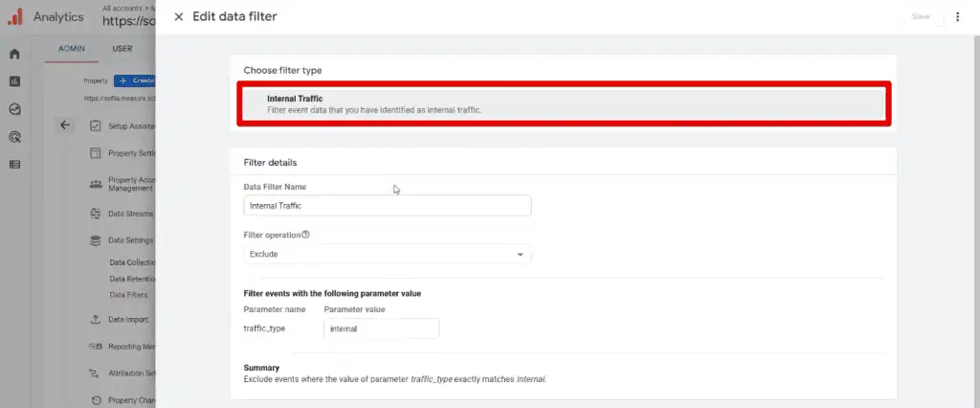
Task: Open Explore icon in left sidebar
Action: coord(15,109)
